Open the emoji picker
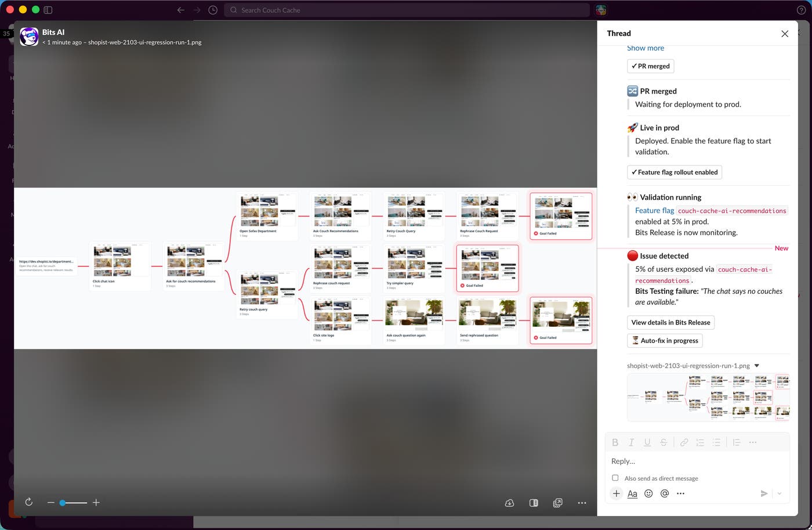 click(648, 493)
